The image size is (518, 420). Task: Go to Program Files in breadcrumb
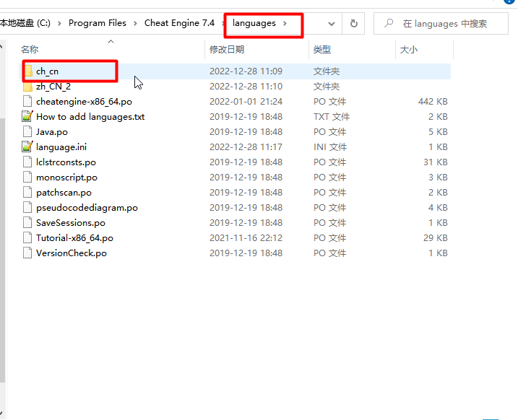(97, 23)
